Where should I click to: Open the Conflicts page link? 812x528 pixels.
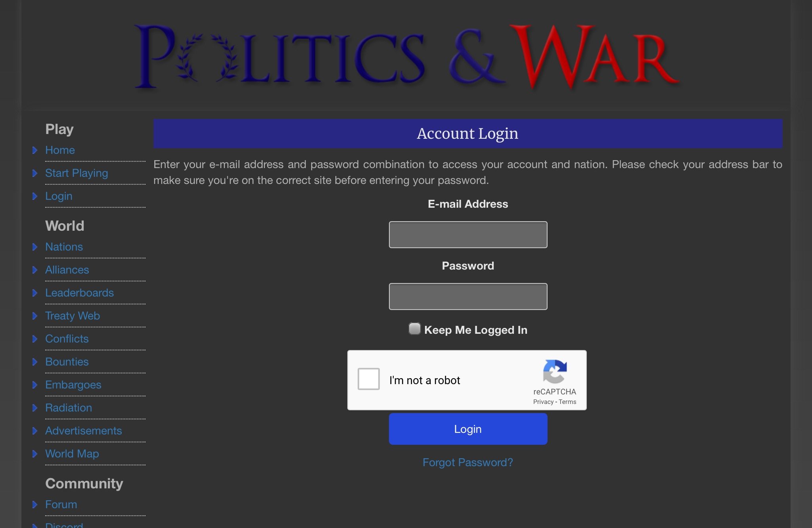[67, 339]
